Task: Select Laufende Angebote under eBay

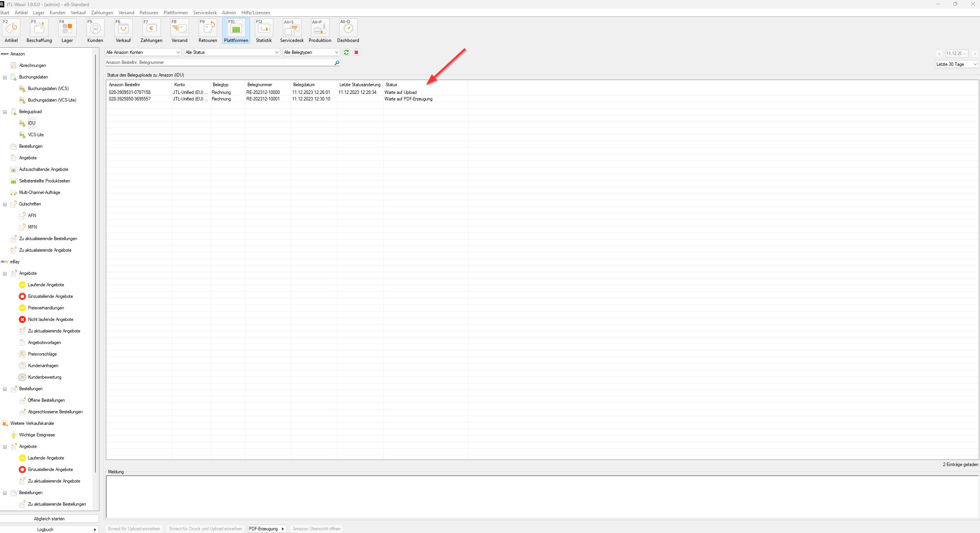Action: coord(46,285)
